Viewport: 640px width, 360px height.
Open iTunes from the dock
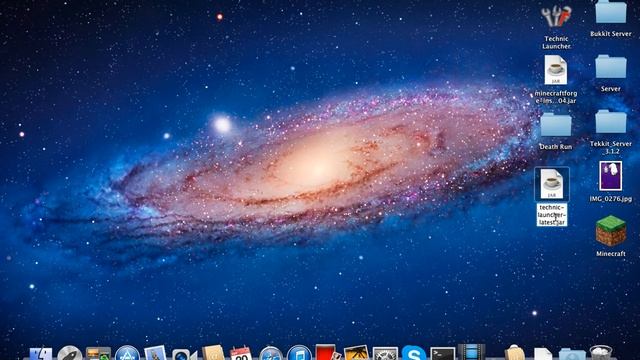click(x=299, y=353)
